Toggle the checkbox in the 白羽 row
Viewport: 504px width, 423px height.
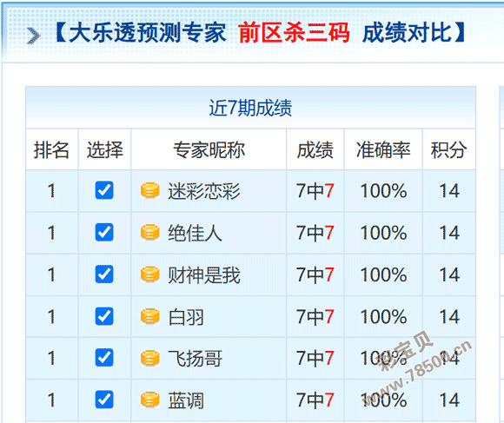coord(104,316)
